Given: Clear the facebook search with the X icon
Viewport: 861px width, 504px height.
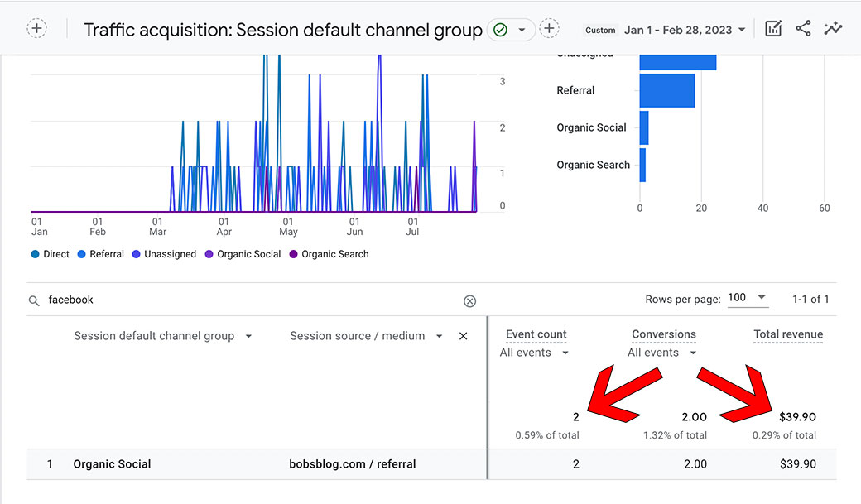Looking at the screenshot, I should (x=469, y=301).
